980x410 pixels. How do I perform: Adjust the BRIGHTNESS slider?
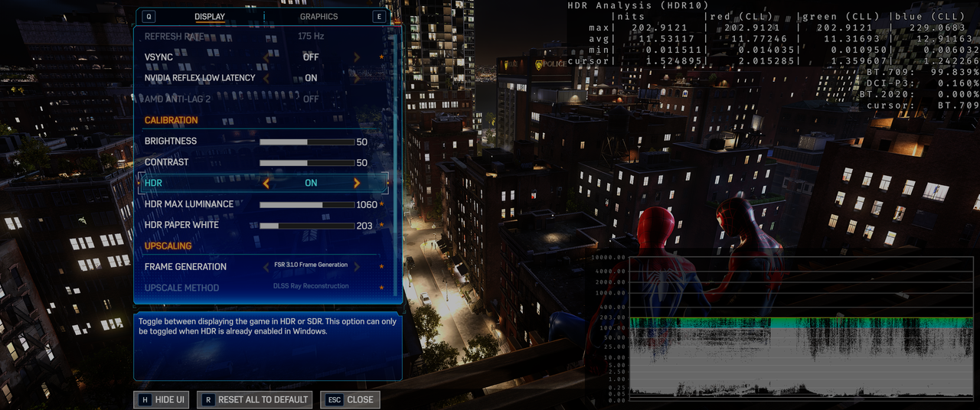[x=307, y=142]
